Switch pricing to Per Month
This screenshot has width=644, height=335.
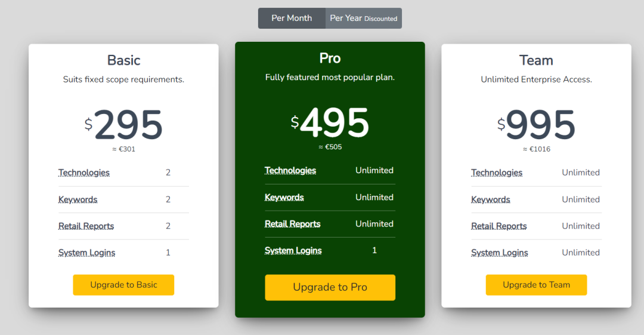click(292, 18)
